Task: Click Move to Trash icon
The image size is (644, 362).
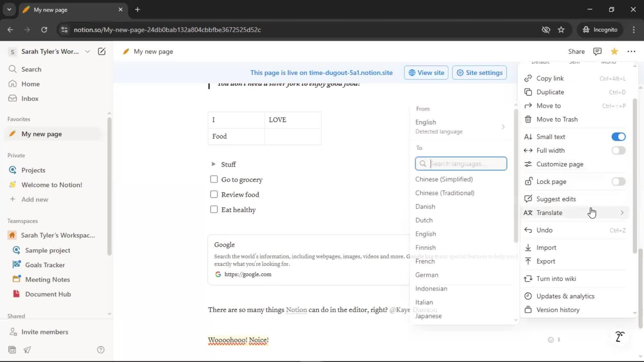Action: [528, 119]
